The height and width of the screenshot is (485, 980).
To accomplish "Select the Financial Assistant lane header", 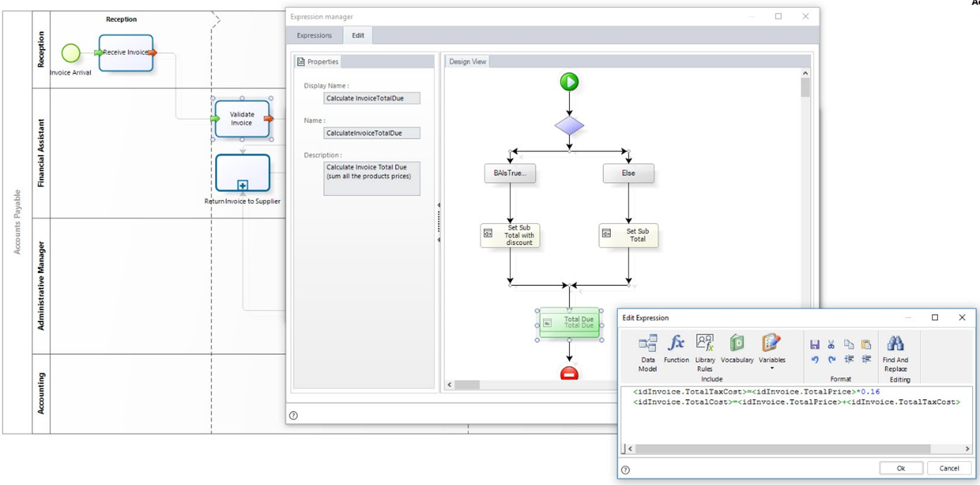I will point(41,153).
